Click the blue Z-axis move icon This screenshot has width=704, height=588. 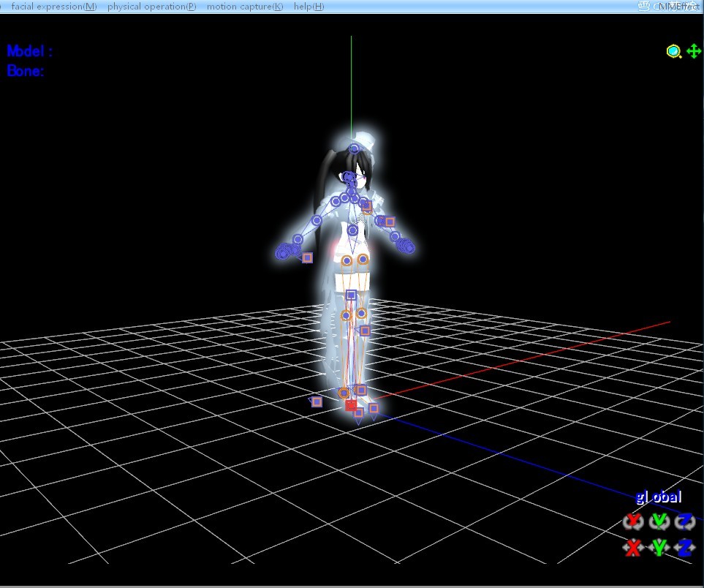click(685, 548)
